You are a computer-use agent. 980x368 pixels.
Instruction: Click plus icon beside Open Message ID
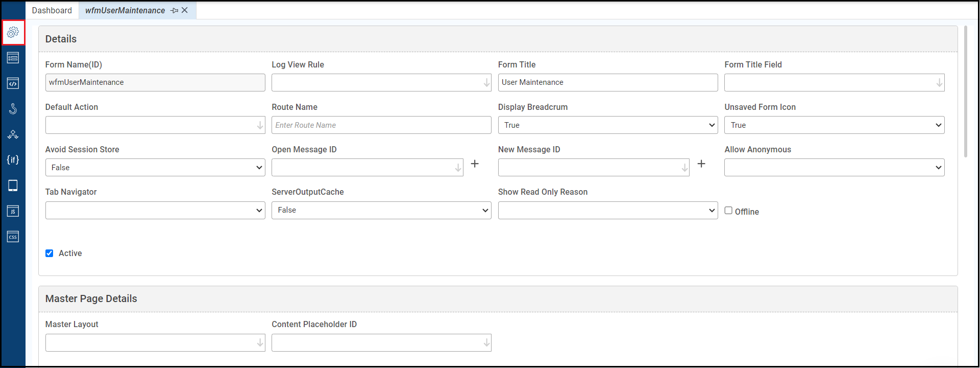(475, 164)
